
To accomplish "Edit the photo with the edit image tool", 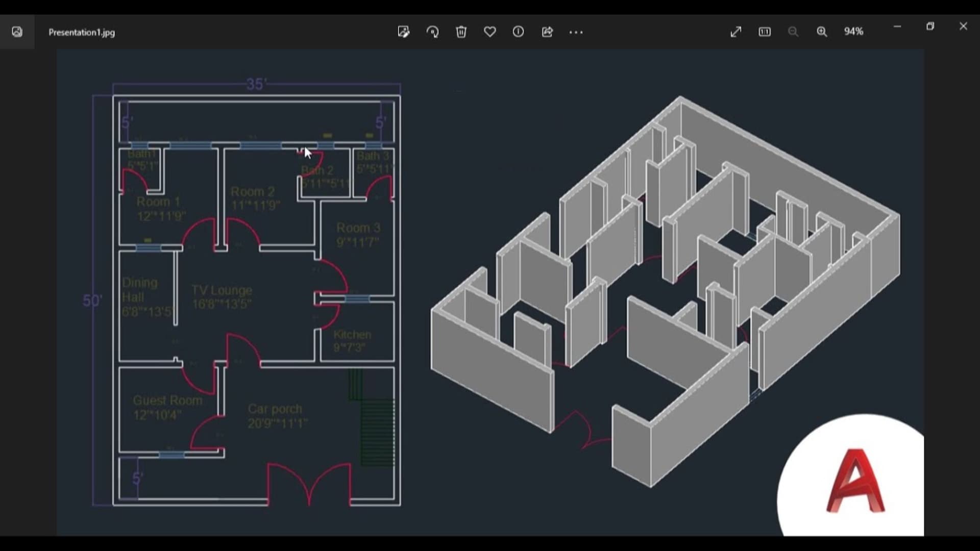I will tap(404, 32).
